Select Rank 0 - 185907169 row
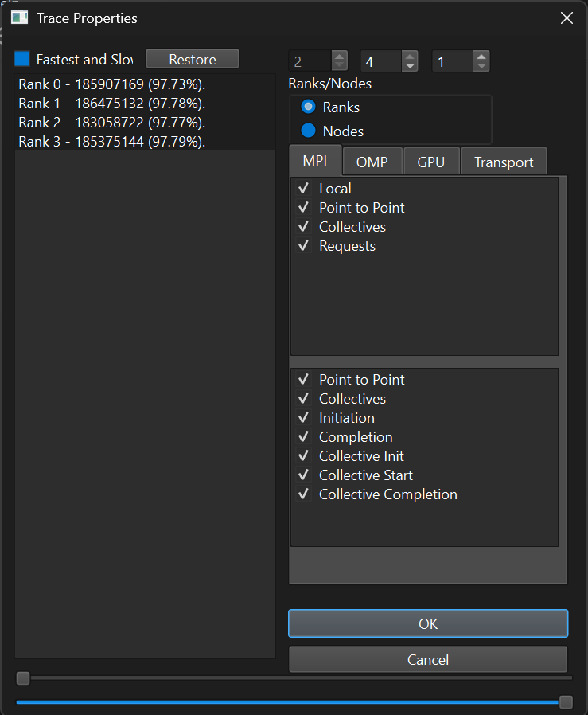 click(x=145, y=84)
